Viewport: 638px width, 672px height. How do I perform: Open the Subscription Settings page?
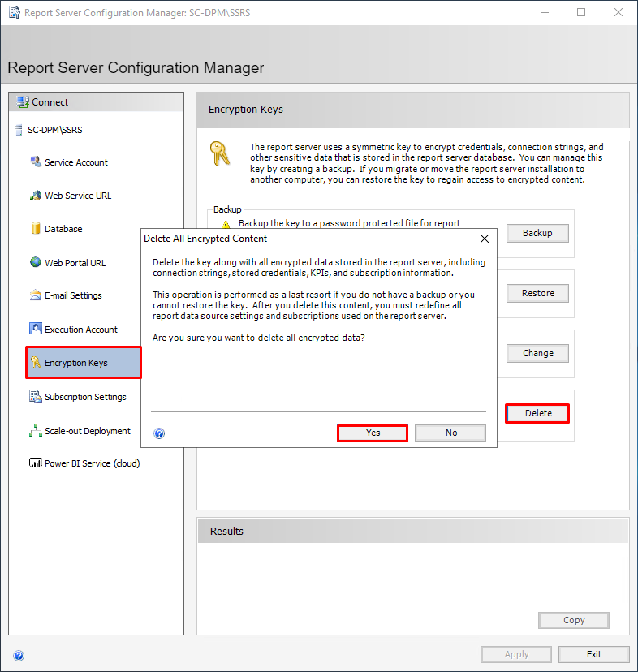pyautogui.click(x=85, y=397)
